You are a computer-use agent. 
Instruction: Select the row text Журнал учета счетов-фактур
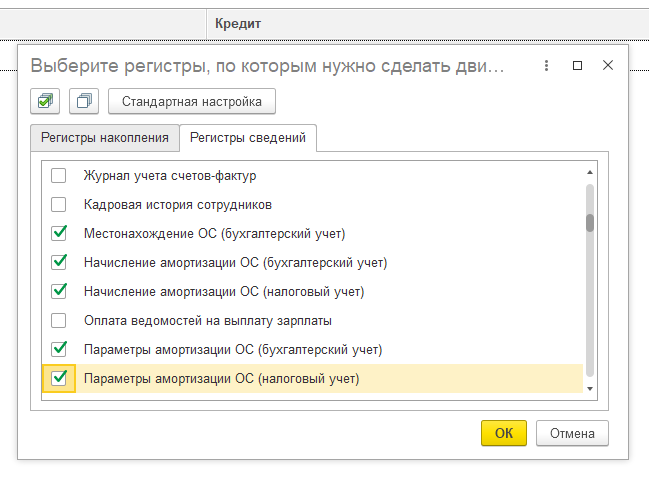(x=170, y=175)
